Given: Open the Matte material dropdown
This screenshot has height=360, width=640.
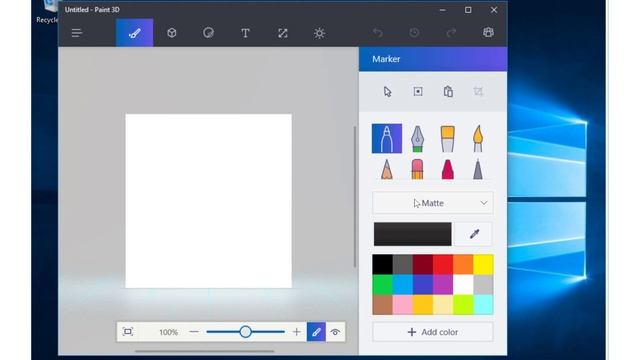Looking at the screenshot, I should pyautogui.click(x=433, y=203).
